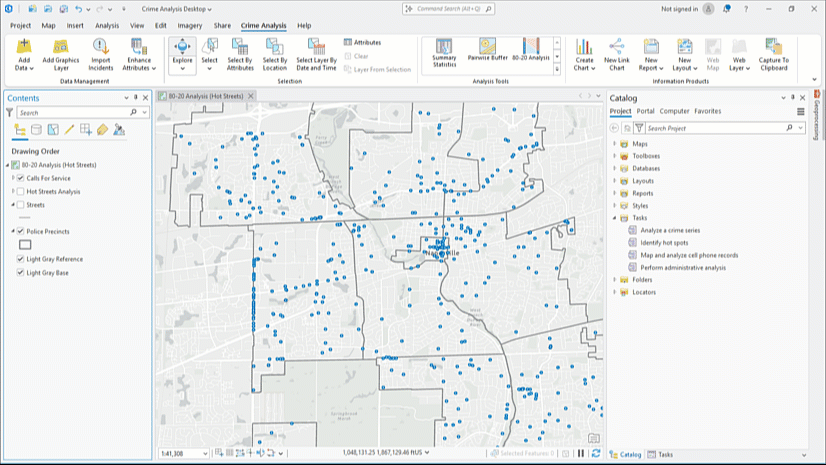
Task: Open Create Chart
Action: pos(584,55)
